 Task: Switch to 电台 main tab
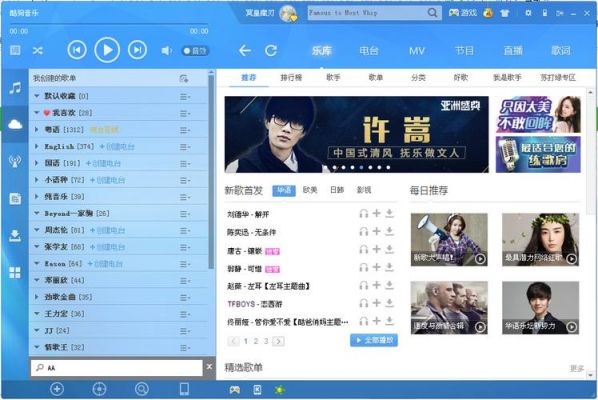(x=369, y=50)
